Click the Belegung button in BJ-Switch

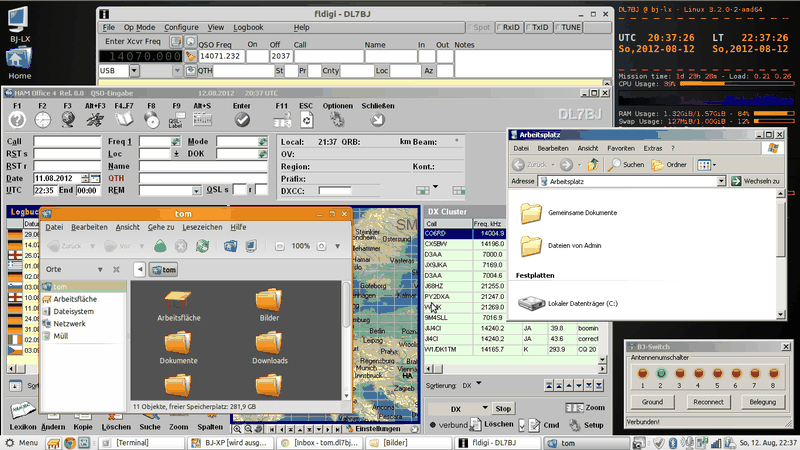(762, 402)
